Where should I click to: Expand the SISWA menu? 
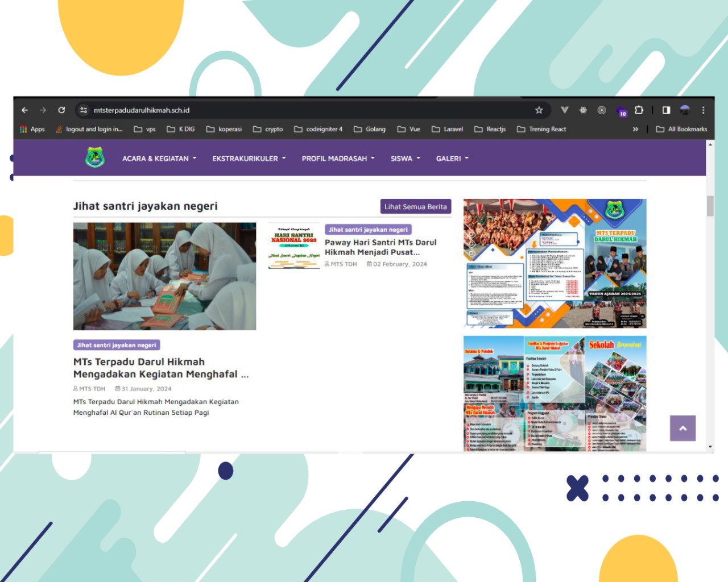click(406, 159)
